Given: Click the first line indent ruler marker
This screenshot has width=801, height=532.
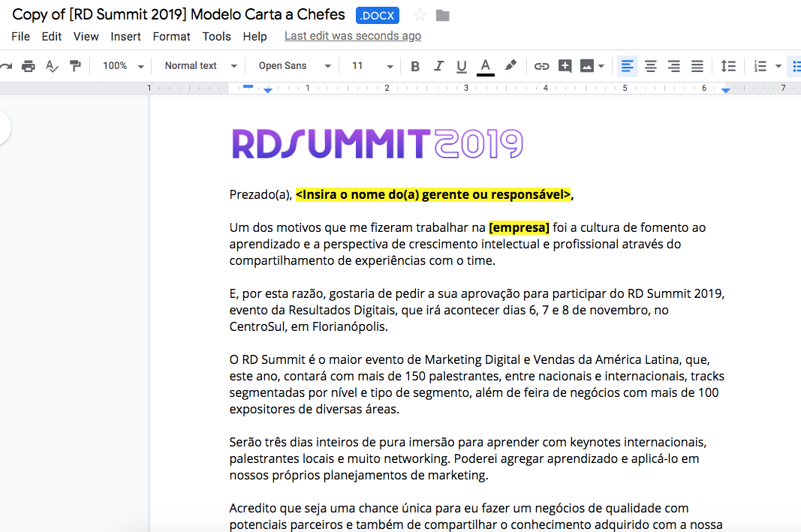Looking at the screenshot, I should (248, 86).
